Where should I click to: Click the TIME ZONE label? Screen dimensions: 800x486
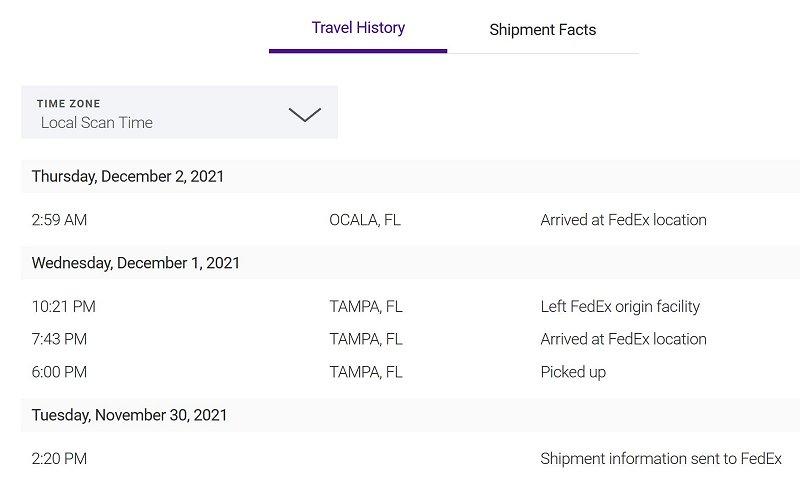coord(68,104)
